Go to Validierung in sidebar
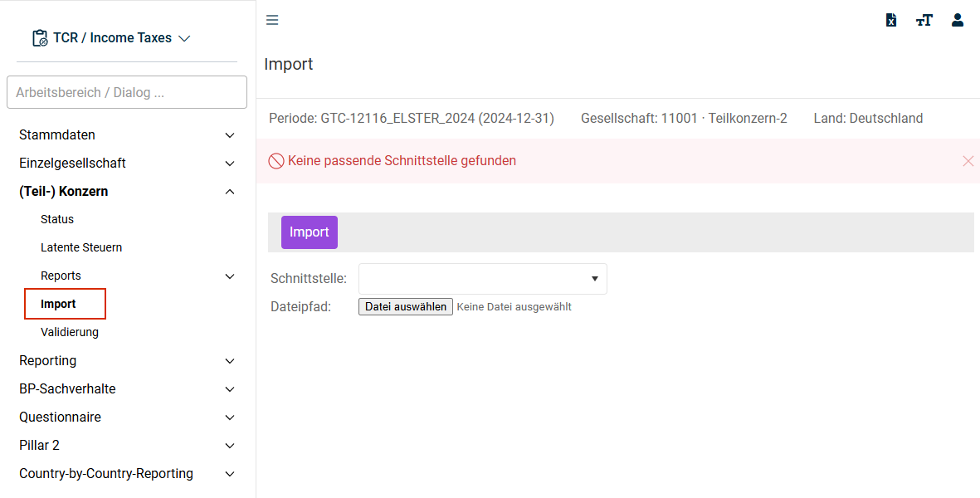 70,332
